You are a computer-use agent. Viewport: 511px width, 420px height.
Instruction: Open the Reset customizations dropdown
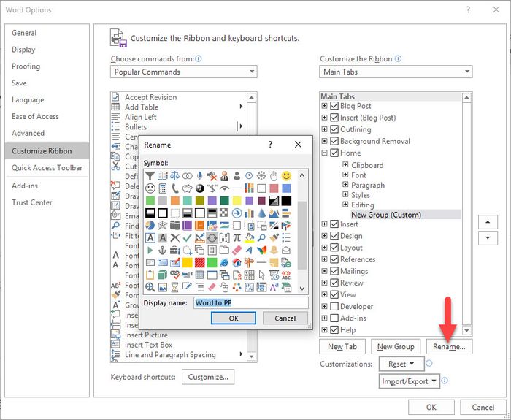(x=401, y=364)
